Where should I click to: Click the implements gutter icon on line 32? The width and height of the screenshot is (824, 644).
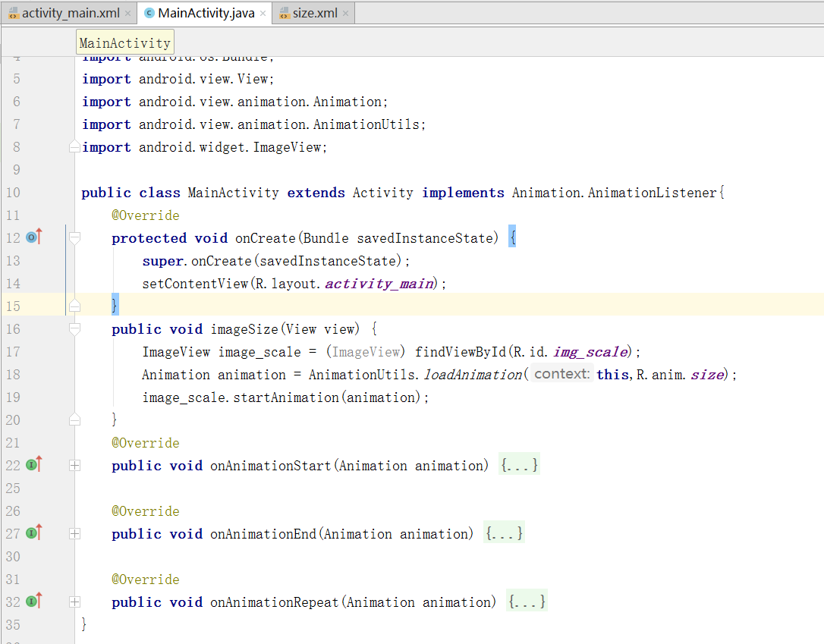pyautogui.click(x=33, y=602)
